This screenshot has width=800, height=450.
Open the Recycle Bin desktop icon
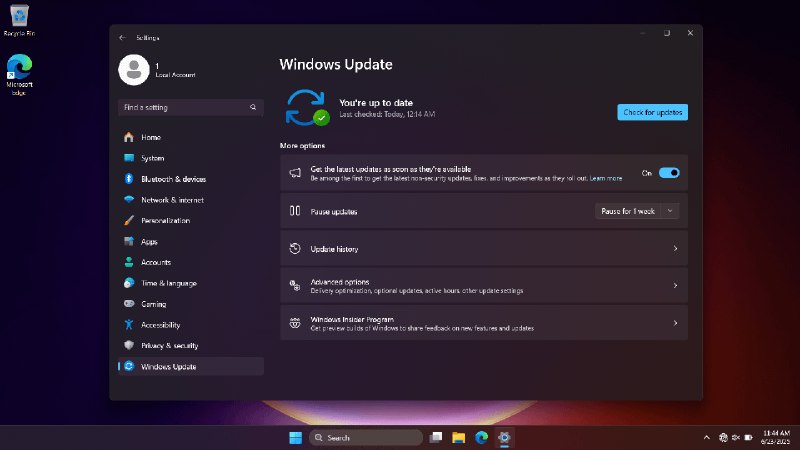(19, 21)
